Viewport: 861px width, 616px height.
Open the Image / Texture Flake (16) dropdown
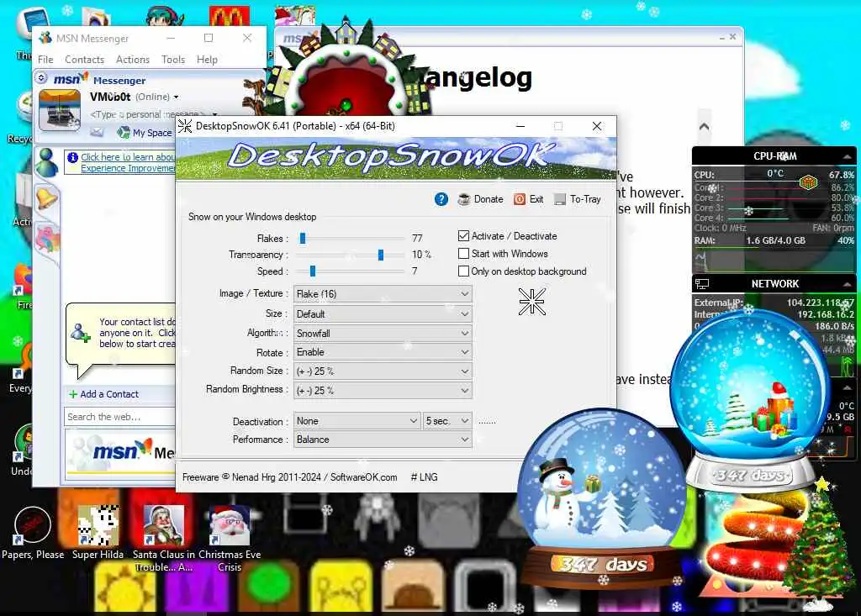coord(383,294)
